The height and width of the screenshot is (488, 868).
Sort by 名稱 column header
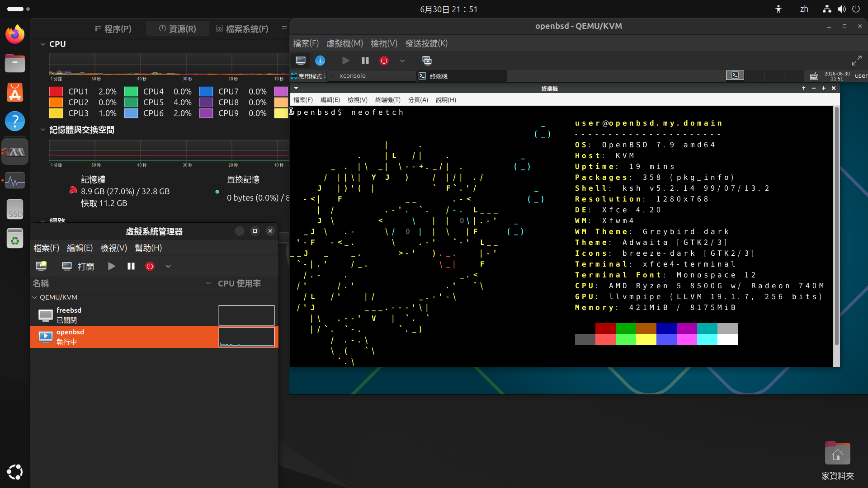click(x=122, y=283)
